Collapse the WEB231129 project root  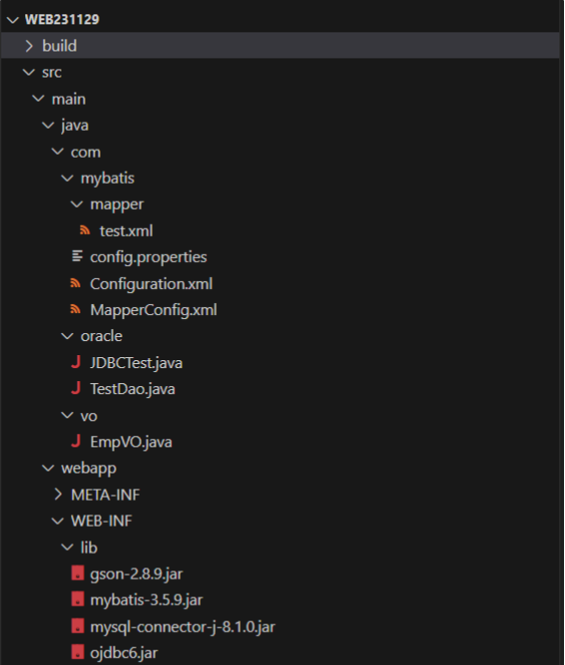(x=12, y=20)
